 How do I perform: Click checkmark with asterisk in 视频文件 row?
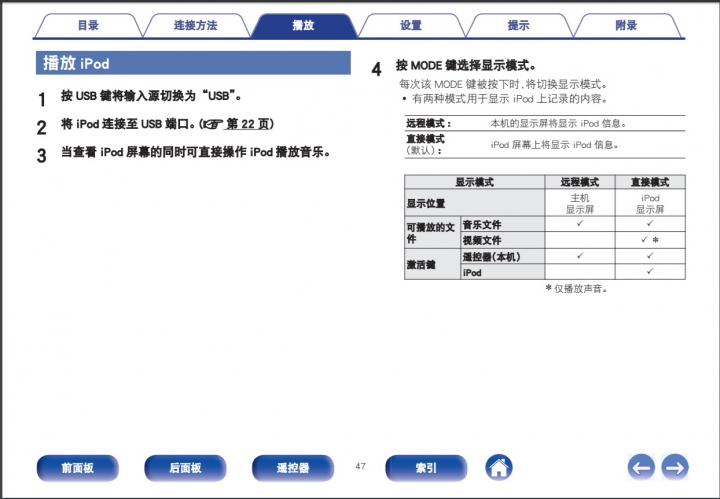[650, 240]
